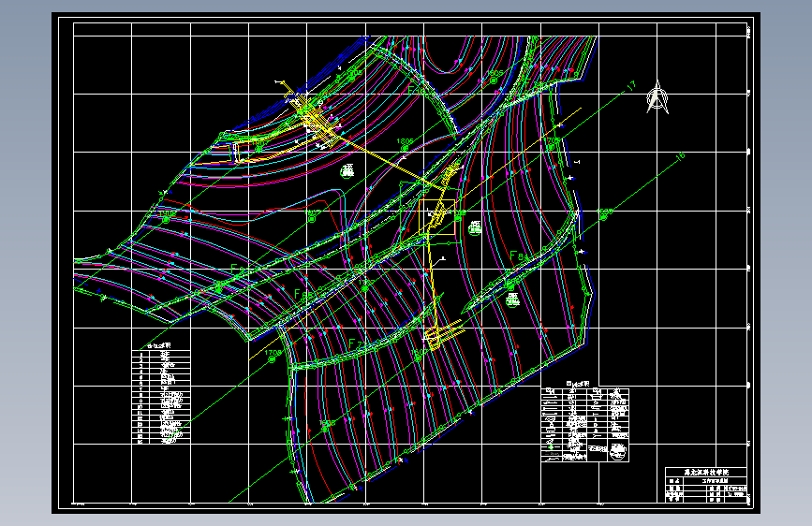Click the circled label right of the yellow rectangle

pos(475,227)
